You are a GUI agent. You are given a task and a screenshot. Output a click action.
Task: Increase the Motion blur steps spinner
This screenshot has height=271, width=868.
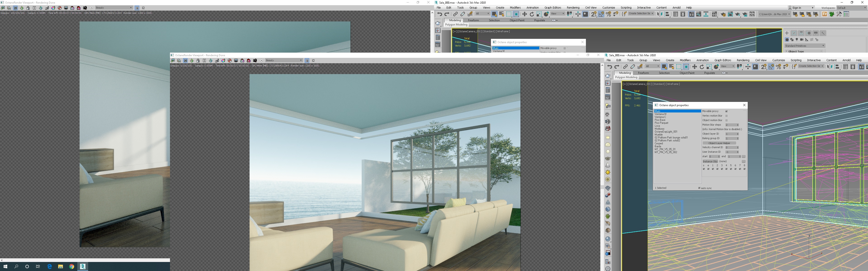(x=738, y=124)
